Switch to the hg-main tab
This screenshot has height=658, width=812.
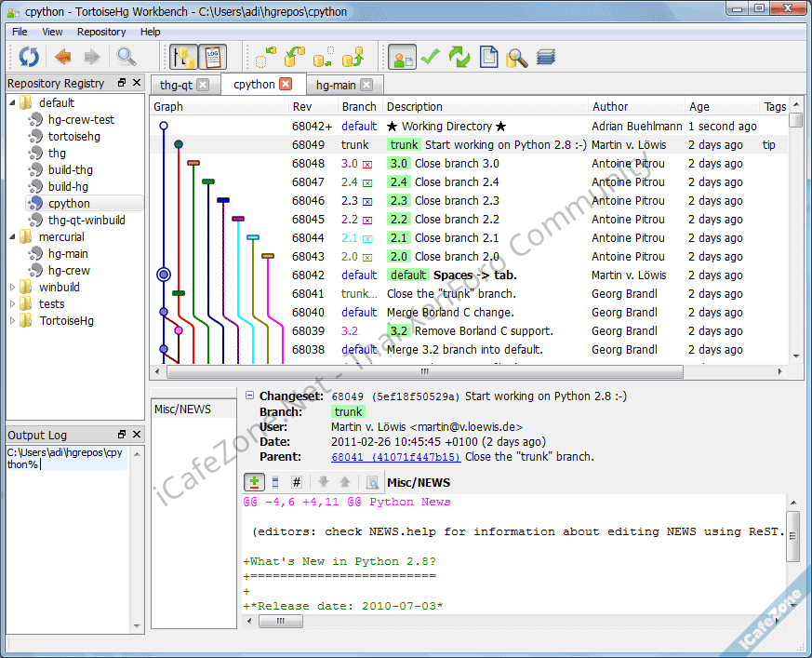[x=336, y=85]
